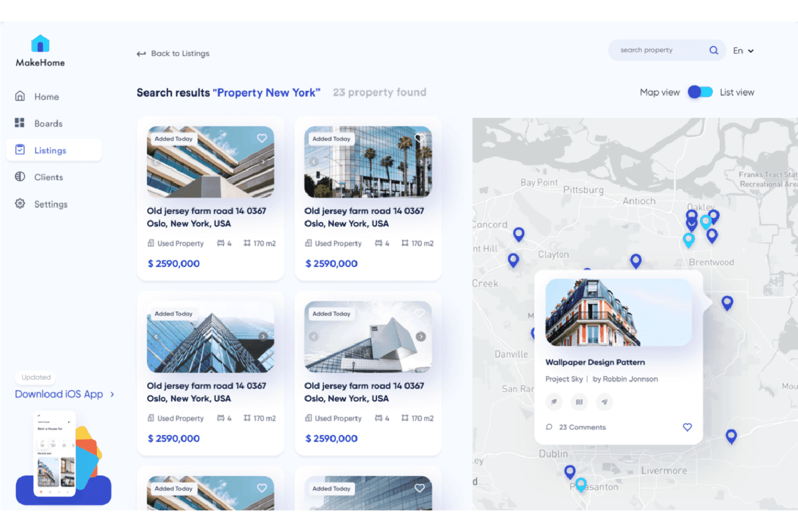Click the map pin near Dublin
Image resolution: width=798 pixels, height=532 pixels.
pyautogui.click(x=569, y=471)
